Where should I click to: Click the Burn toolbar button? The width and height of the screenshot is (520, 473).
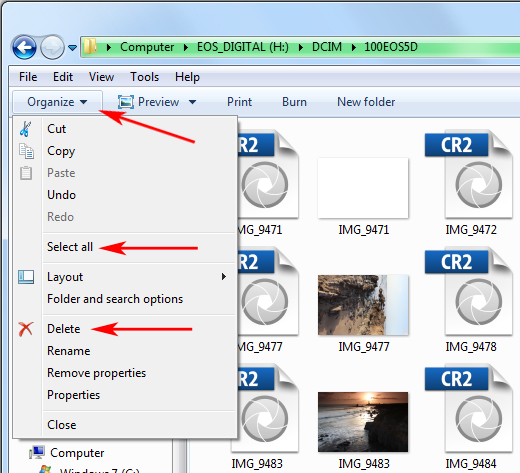[x=294, y=102]
